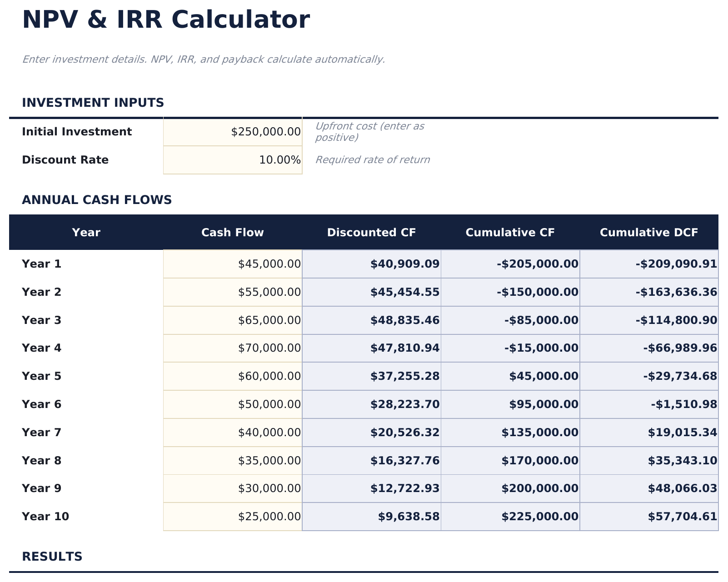Image resolution: width=728 pixels, height=582 pixels.
Task: Click the ANNUAL CASH FLOWS heading
Action: 98,199
